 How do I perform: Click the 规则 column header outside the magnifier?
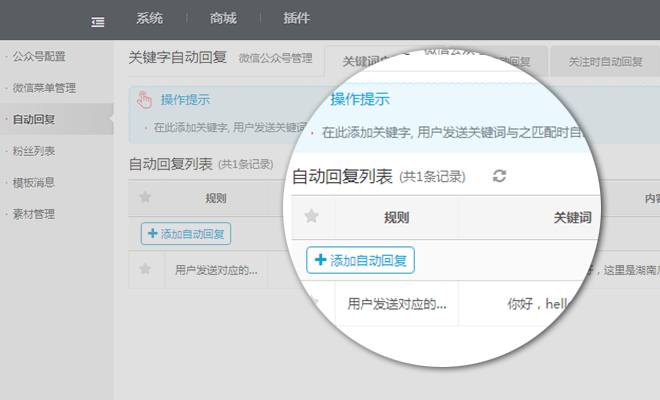(x=216, y=198)
